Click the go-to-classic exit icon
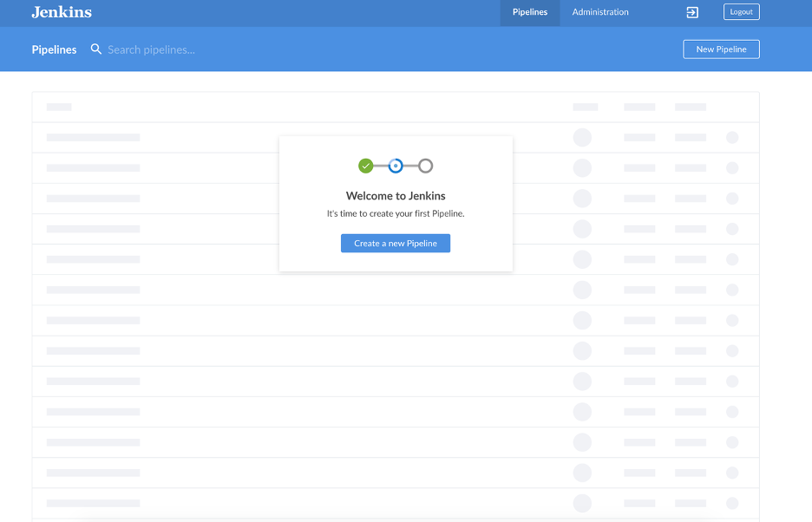The image size is (812, 522). point(692,12)
